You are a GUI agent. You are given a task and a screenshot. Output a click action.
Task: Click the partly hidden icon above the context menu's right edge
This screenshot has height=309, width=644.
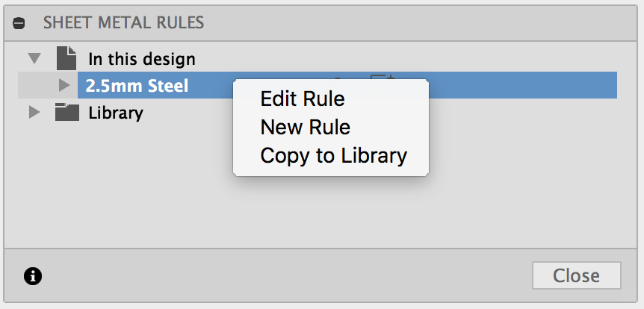coord(381,76)
